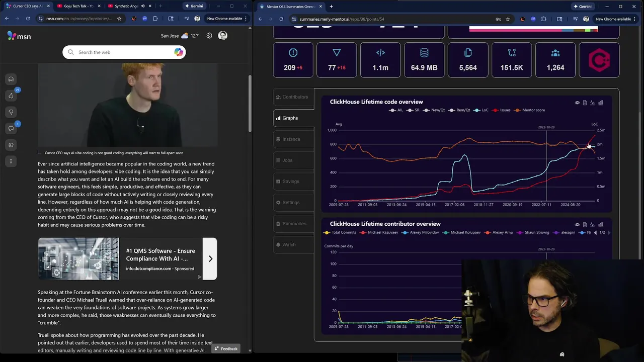Open Chrome menu in Mentor browser window

[x=635, y=19]
